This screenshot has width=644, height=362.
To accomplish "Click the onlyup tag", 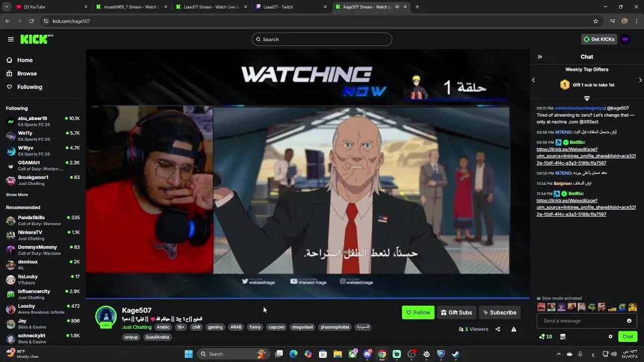I will (131, 337).
